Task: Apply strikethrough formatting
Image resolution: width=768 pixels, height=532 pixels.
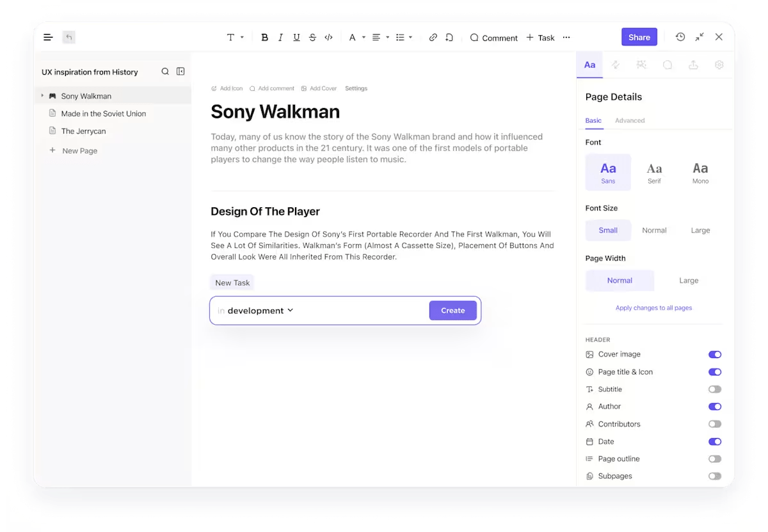Action: point(312,37)
